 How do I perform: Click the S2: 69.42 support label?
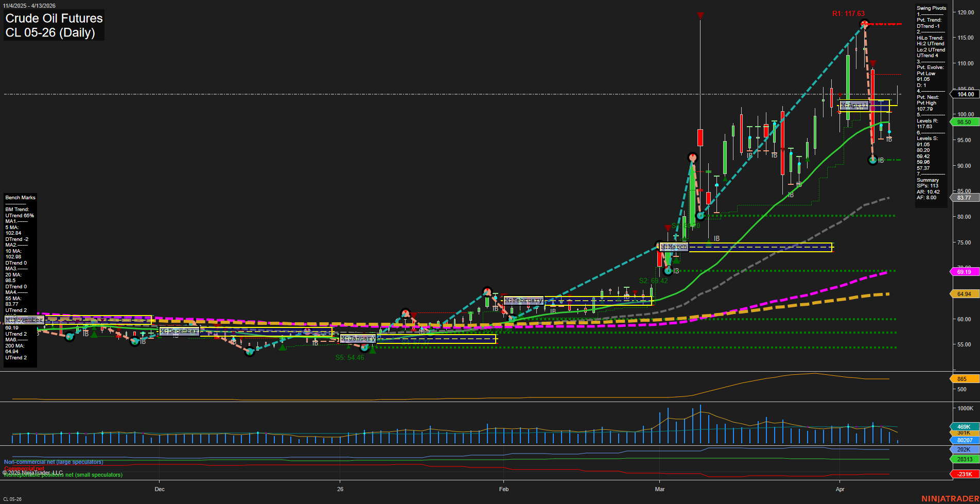653,281
